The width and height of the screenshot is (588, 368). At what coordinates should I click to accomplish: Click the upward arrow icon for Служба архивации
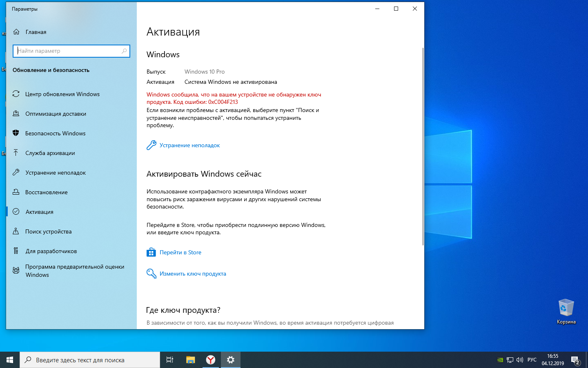[16, 153]
